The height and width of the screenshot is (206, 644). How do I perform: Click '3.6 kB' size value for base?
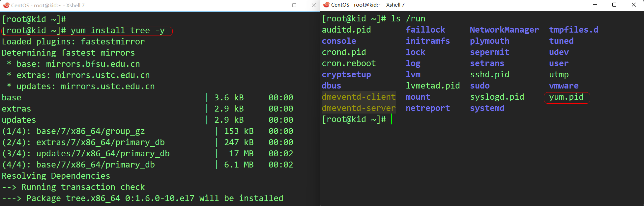[229, 98]
